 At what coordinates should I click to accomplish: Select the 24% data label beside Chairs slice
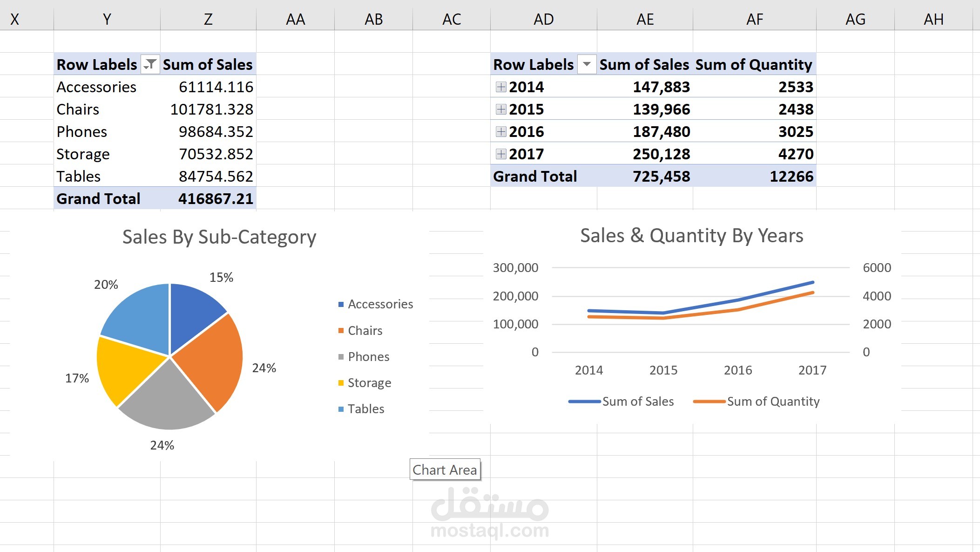pyautogui.click(x=264, y=368)
